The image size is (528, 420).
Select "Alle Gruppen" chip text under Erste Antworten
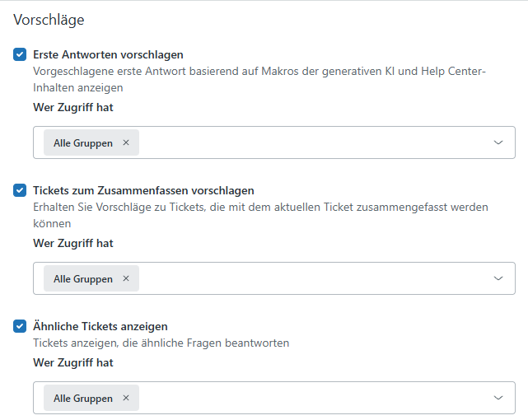pos(83,142)
